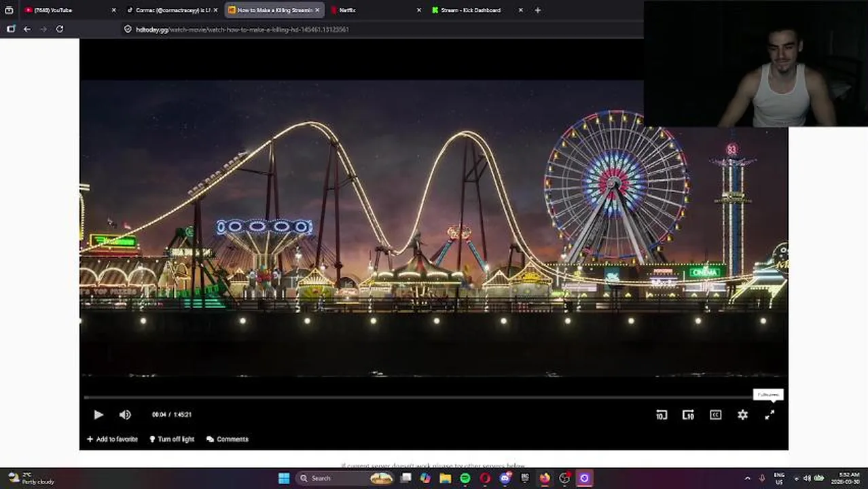
Task: Close the How to Make a Killing tab
Action: click(317, 10)
